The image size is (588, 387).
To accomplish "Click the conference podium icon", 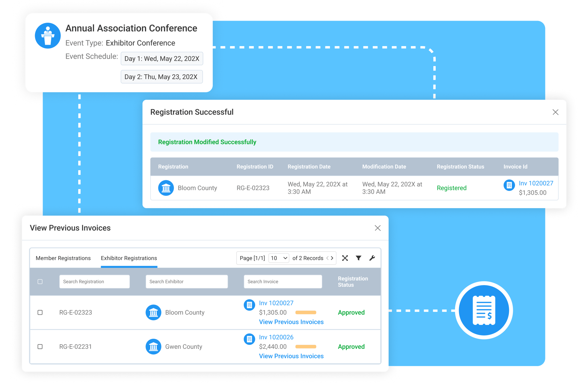I will point(48,35).
